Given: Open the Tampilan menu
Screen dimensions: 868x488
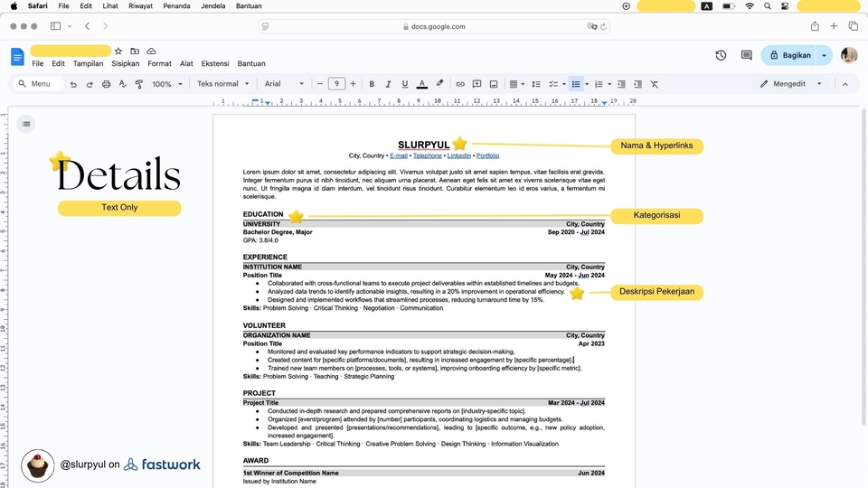Looking at the screenshot, I should click(88, 63).
